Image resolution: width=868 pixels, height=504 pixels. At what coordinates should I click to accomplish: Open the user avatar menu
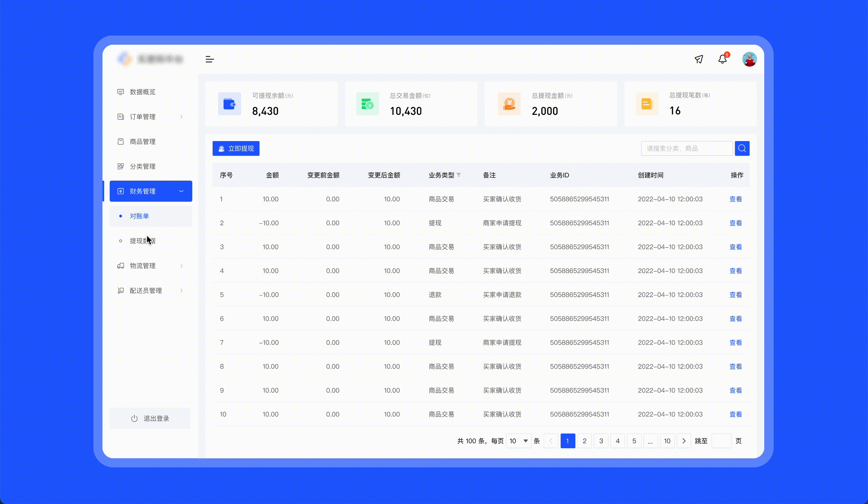tap(749, 59)
